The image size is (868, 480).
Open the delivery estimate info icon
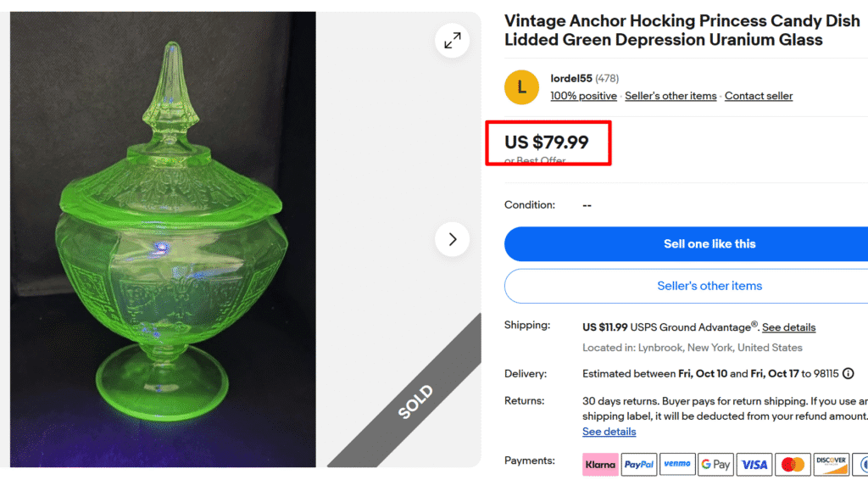pyautogui.click(x=849, y=373)
